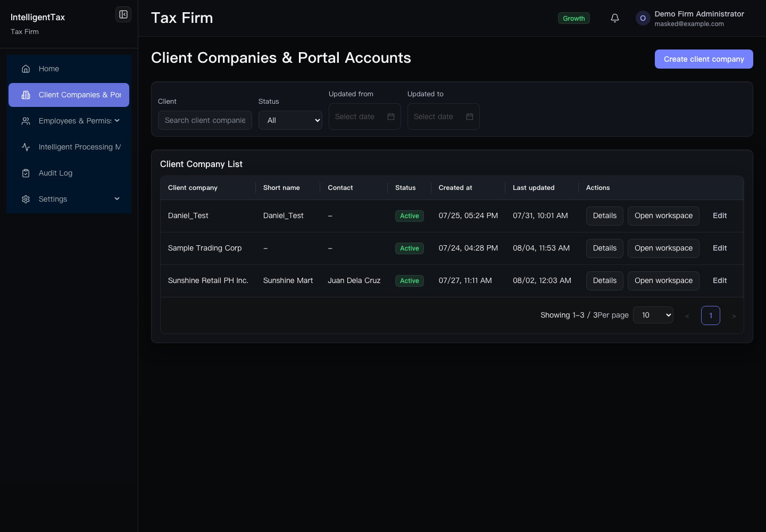Open notifications bell
This screenshot has height=532, width=766.
[615, 18]
